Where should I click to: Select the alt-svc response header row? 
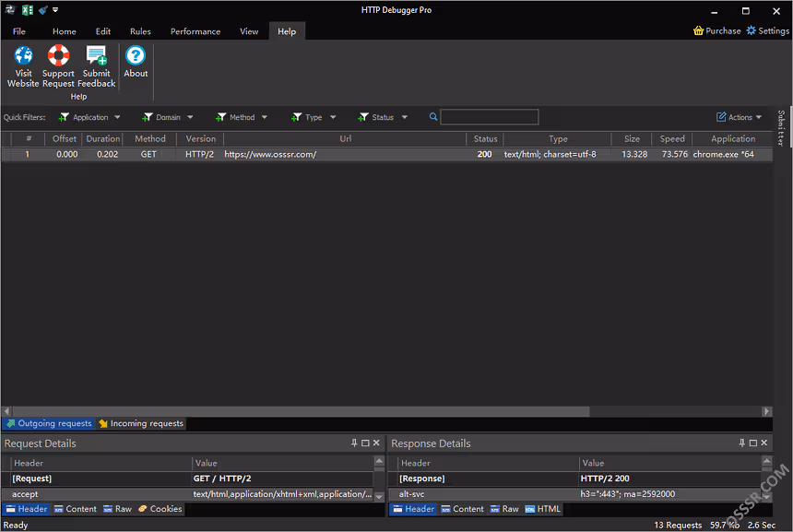point(575,494)
